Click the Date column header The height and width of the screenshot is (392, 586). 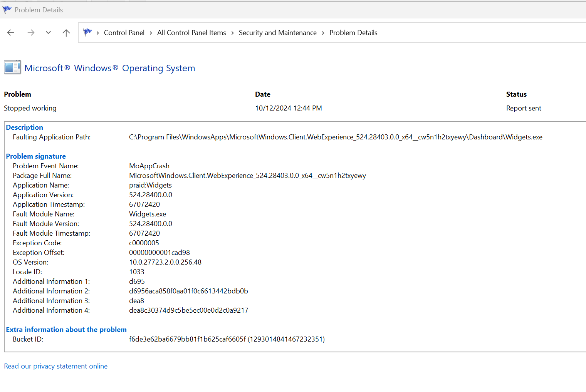[x=263, y=94]
